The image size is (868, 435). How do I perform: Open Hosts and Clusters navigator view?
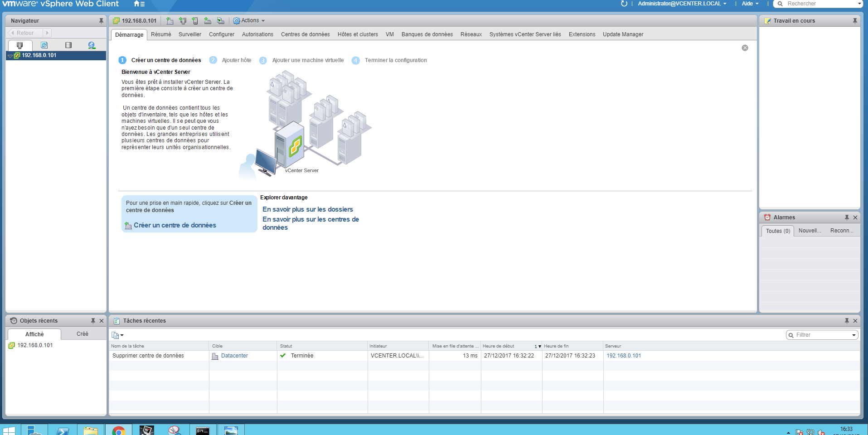(x=20, y=45)
